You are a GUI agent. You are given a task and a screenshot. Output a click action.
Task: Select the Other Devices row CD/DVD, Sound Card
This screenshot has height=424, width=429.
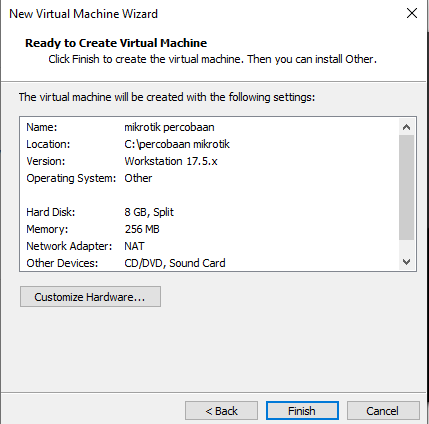click(209, 263)
